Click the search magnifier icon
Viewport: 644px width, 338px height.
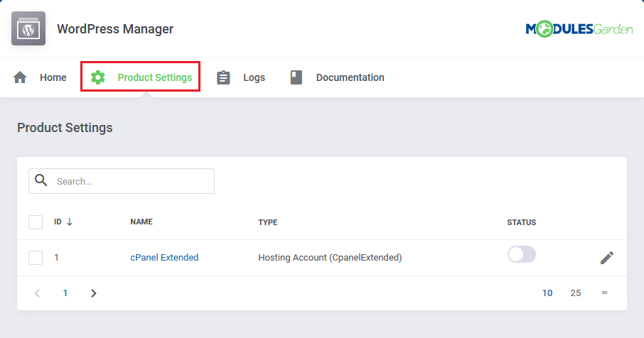click(41, 180)
